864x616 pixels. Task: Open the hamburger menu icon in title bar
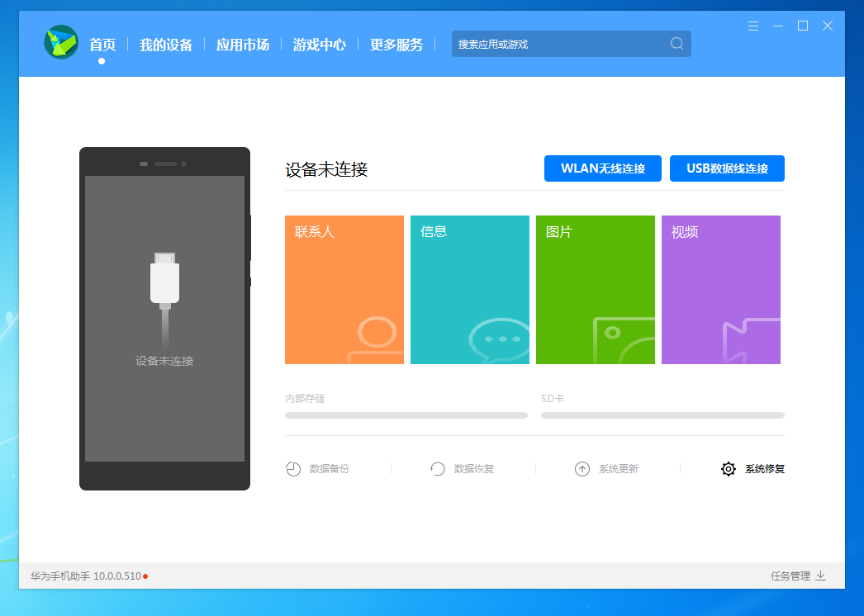pyautogui.click(x=752, y=26)
